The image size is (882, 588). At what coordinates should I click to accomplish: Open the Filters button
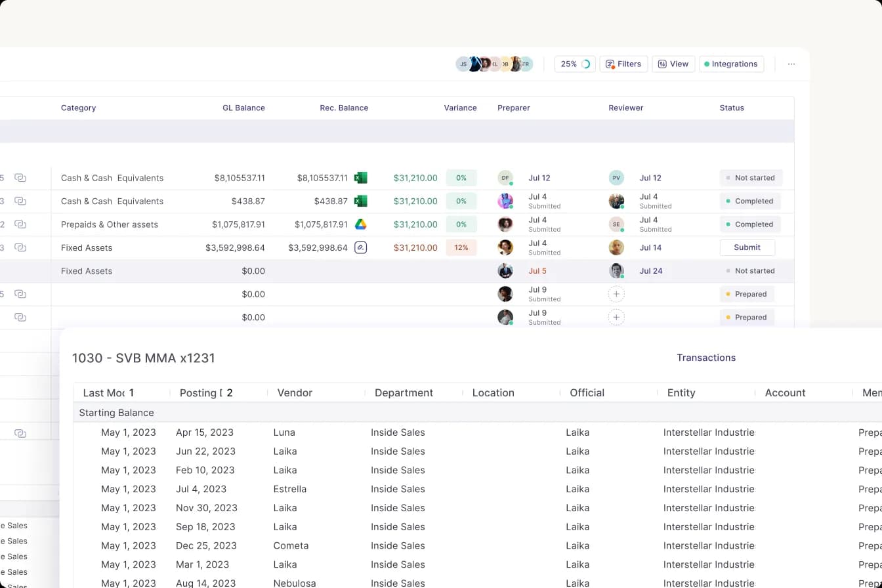623,64
